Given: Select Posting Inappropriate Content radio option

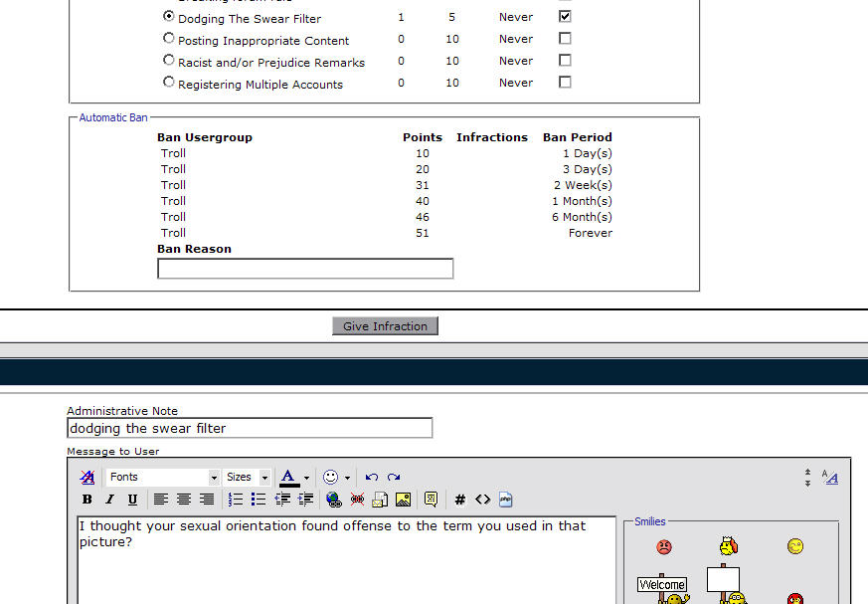Looking at the screenshot, I should tap(168, 39).
